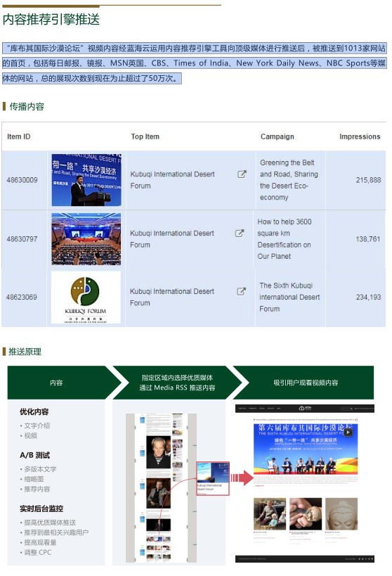This screenshot has width=392, height=576.
Task: Click the 指定区域内选择优质媒体 arrow step
Action: pos(177,383)
